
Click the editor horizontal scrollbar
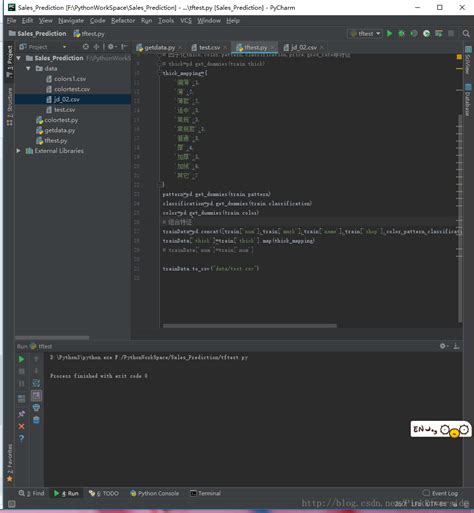tap(250, 326)
